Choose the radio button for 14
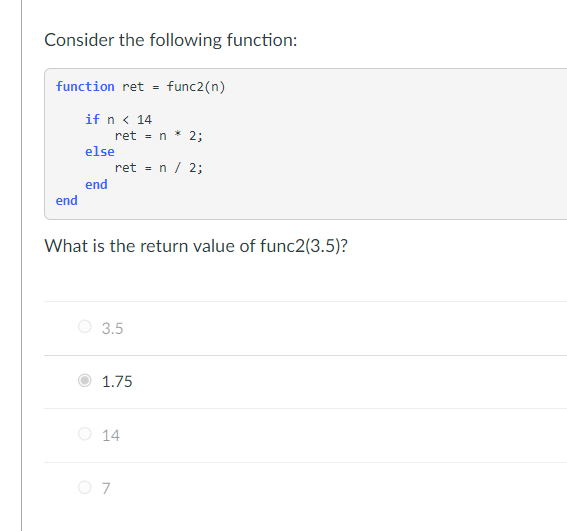This screenshot has height=531, width=567. coord(85,434)
